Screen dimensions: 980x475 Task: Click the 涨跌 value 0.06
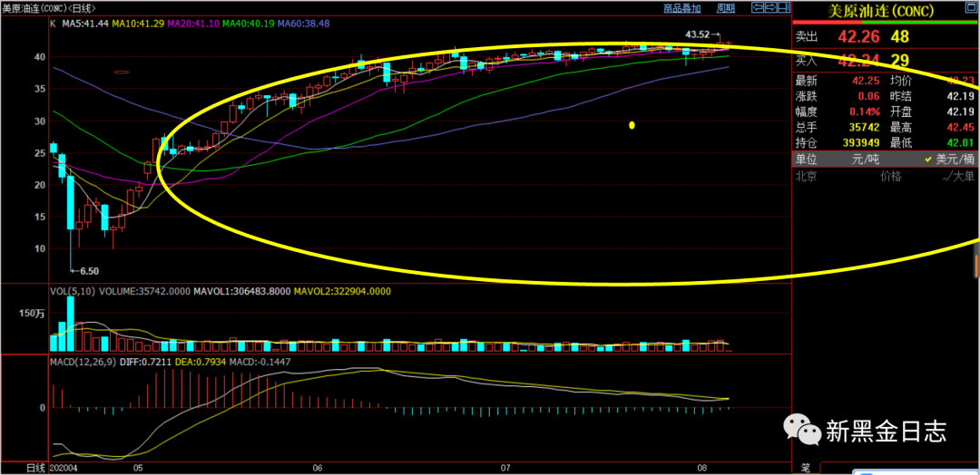[x=868, y=97]
